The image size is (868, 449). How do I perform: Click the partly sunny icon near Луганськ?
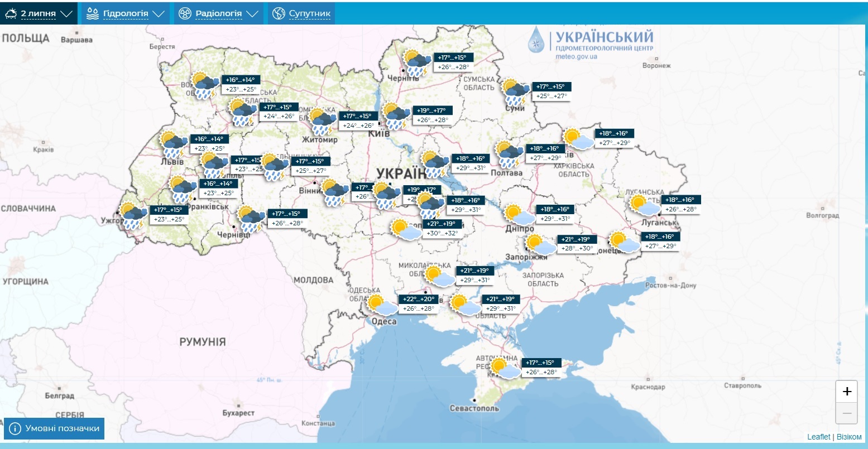coord(645,205)
